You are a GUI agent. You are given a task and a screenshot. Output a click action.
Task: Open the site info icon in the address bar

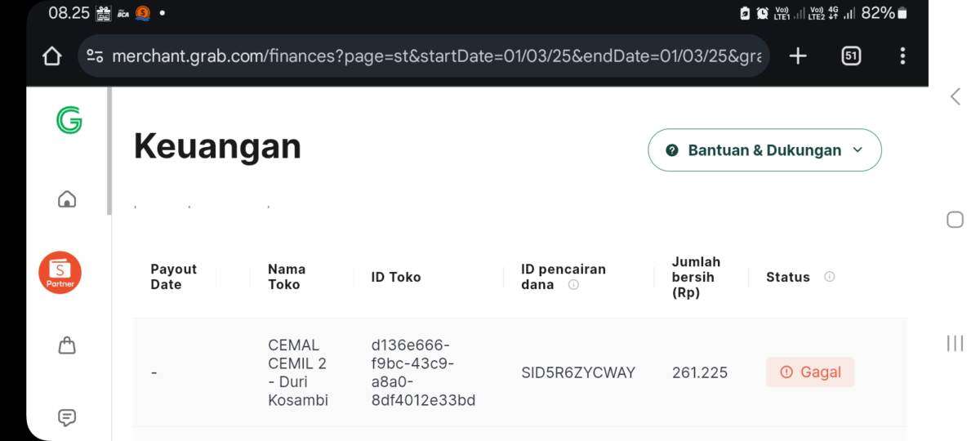[96, 56]
